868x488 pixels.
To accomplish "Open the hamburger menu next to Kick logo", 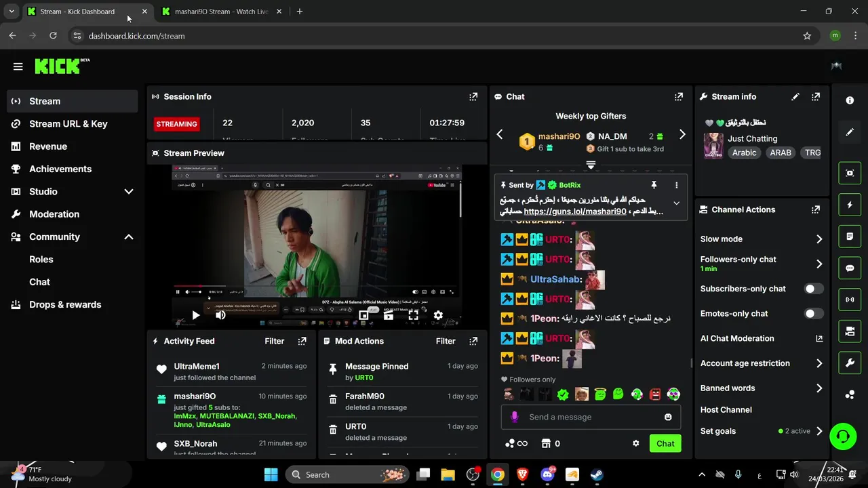I will tap(18, 66).
